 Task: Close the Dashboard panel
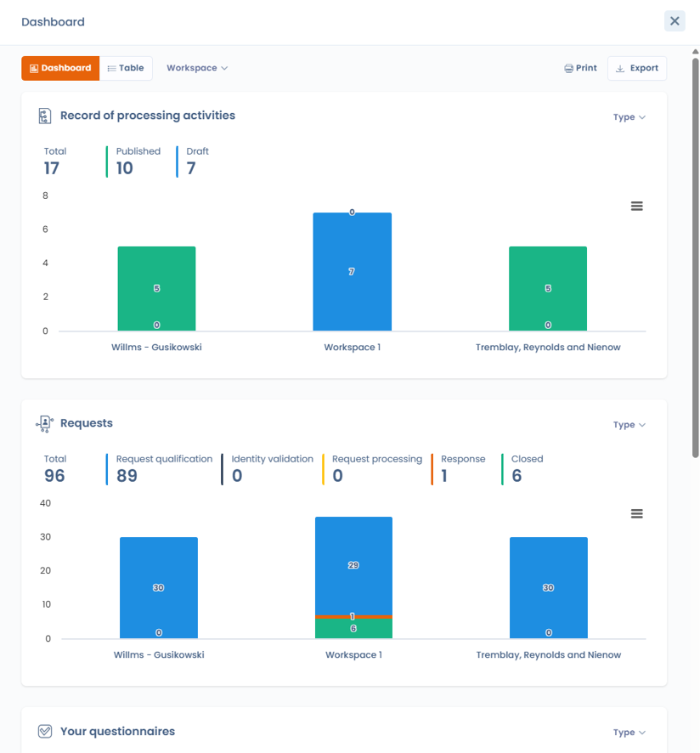tap(675, 21)
